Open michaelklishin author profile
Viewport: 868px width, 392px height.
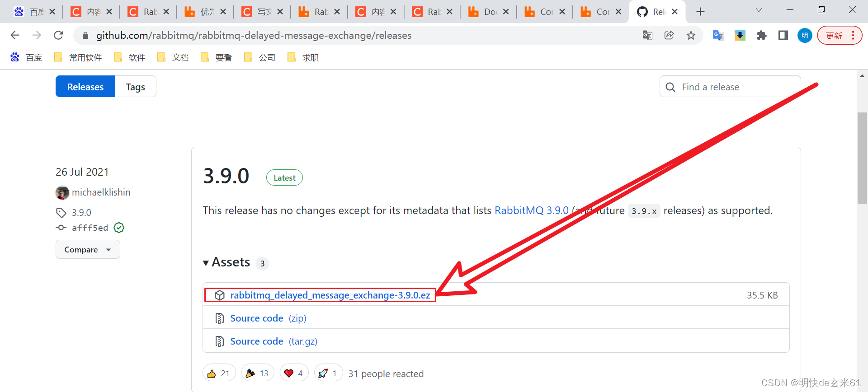pyautogui.click(x=101, y=192)
